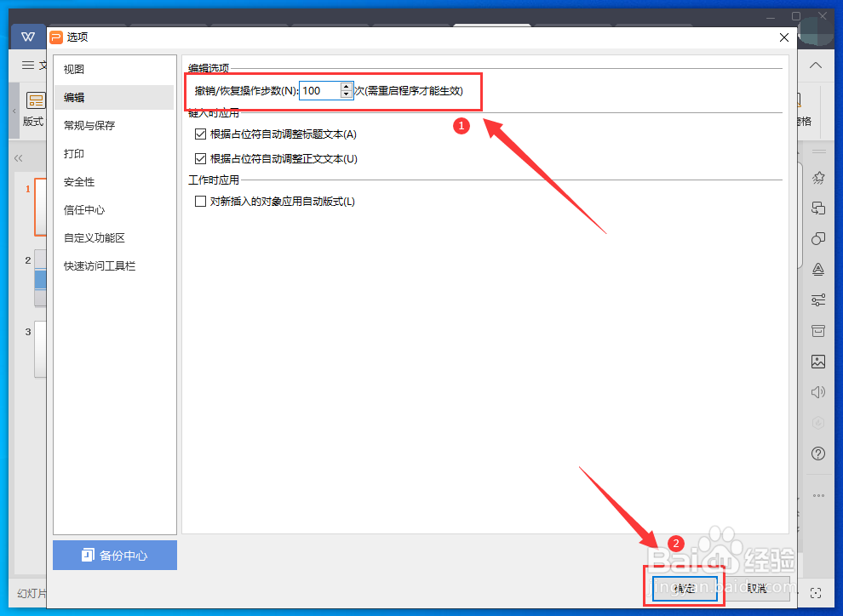This screenshot has width=843, height=616.
Task: Select slide 2 thumbnail in WPS
Action: click(x=41, y=278)
